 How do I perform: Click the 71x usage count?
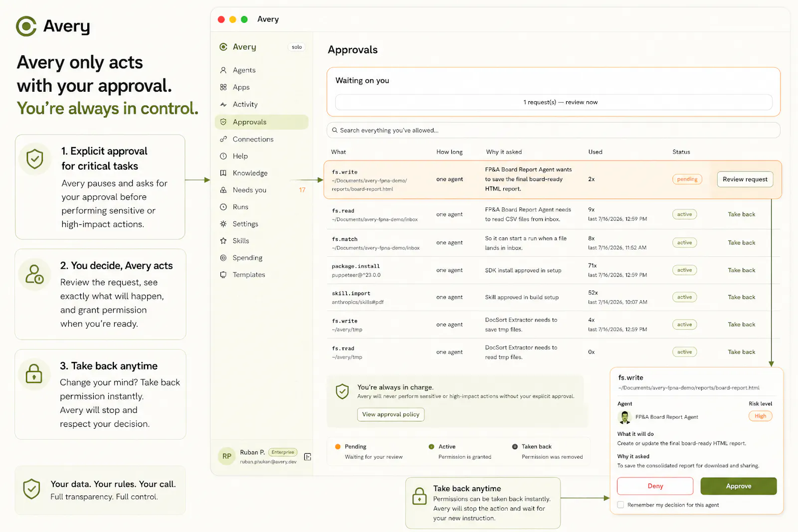click(593, 266)
